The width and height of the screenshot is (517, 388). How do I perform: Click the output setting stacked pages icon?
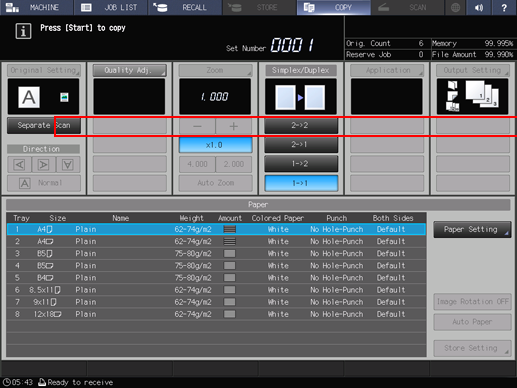click(x=472, y=96)
